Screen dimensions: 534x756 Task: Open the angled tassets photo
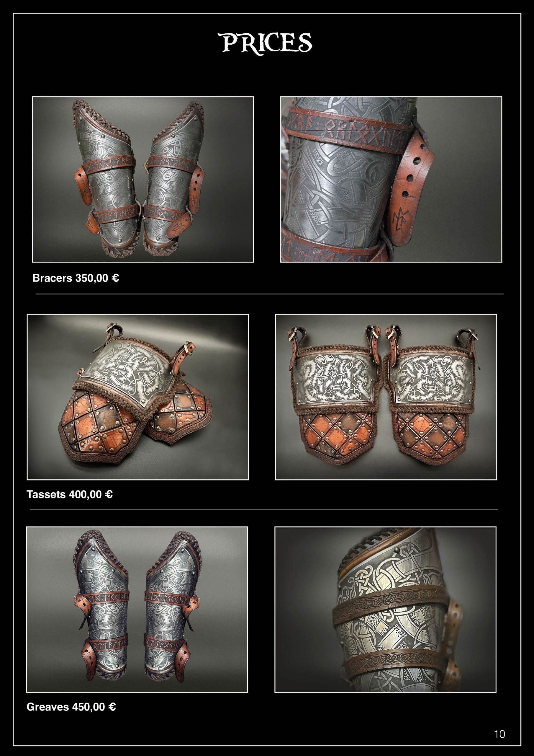137,397
